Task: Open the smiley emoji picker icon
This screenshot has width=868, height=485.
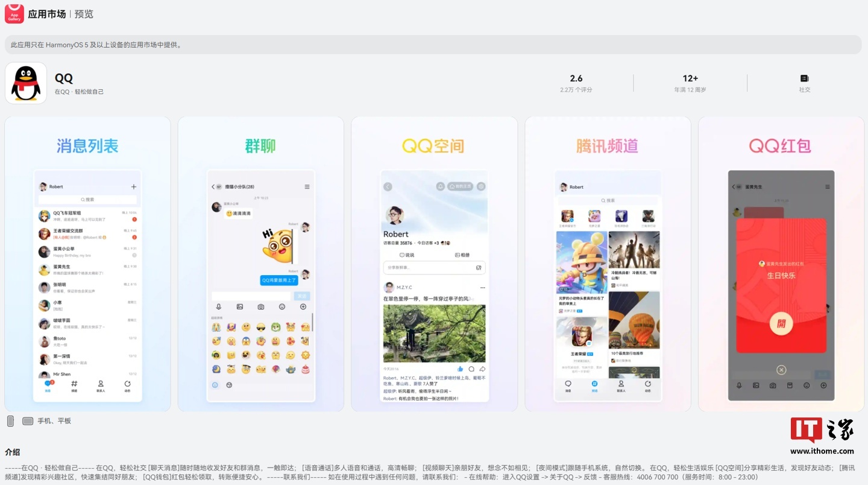Action: click(x=281, y=306)
